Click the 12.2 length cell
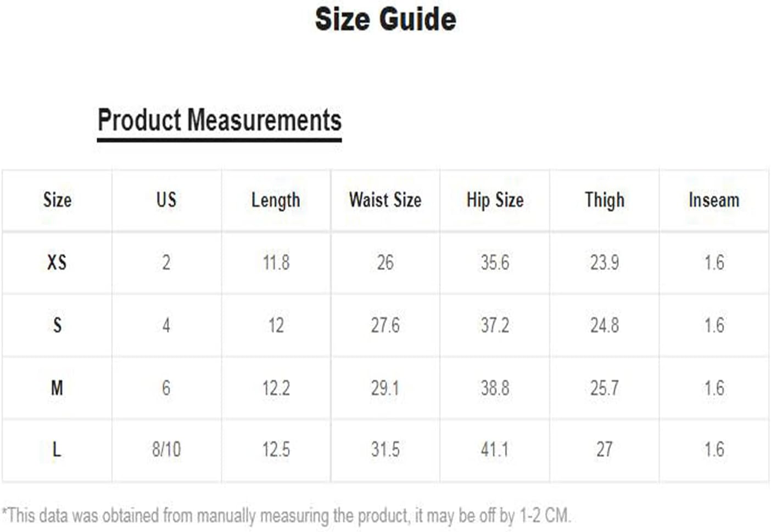This screenshot has width=771, height=532. coord(276,388)
